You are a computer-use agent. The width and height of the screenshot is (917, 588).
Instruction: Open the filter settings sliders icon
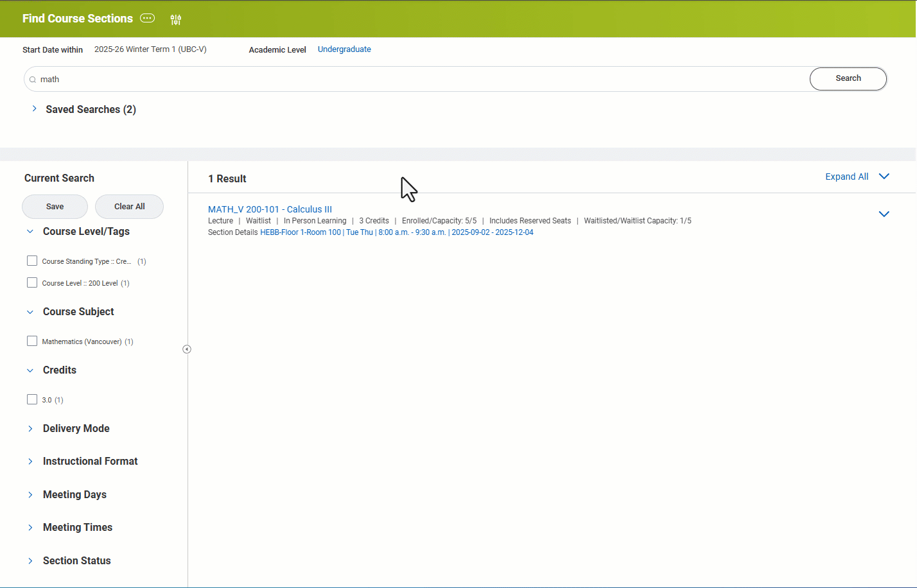click(x=175, y=20)
